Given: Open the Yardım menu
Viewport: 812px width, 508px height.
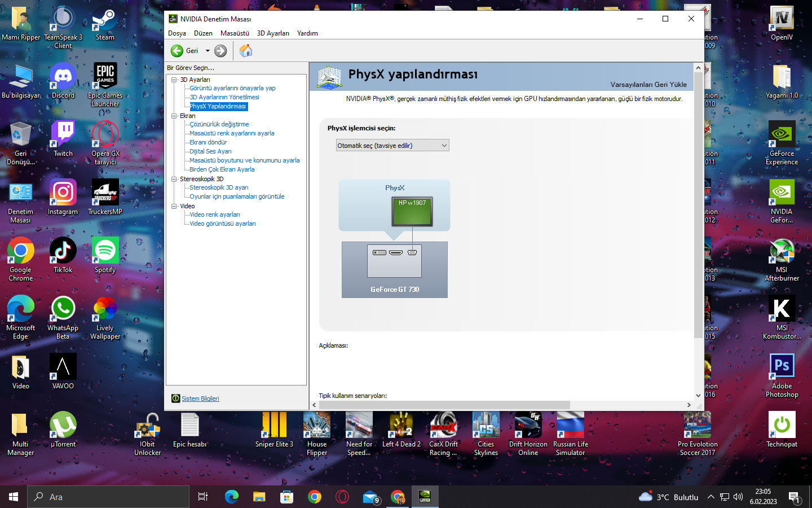Looking at the screenshot, I should coord(307,33).
